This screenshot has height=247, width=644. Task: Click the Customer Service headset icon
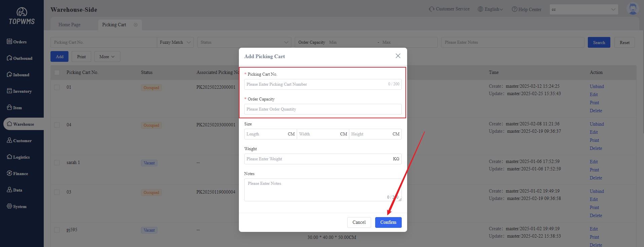432,9
